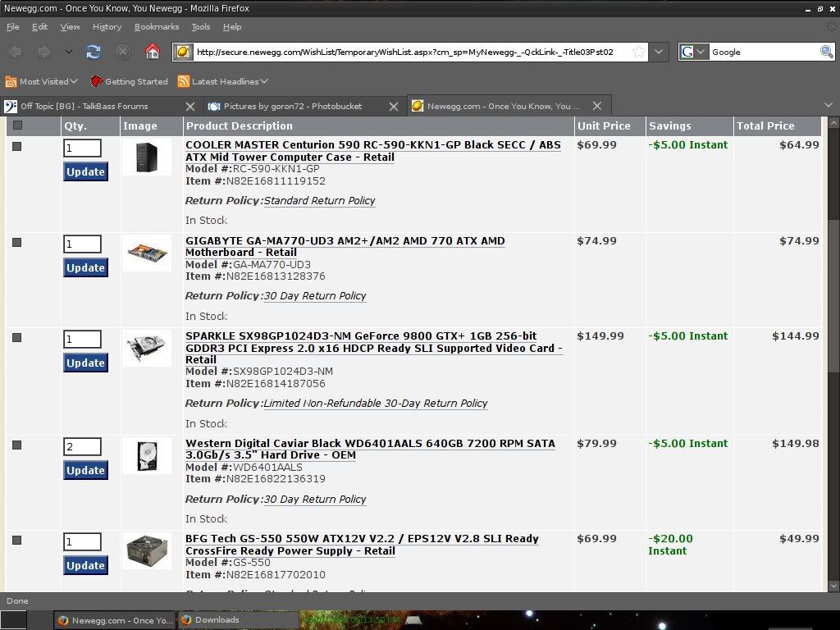Click the scrollbar up arrow
This screenshot has width=840, height=630.
click(833, 123)
